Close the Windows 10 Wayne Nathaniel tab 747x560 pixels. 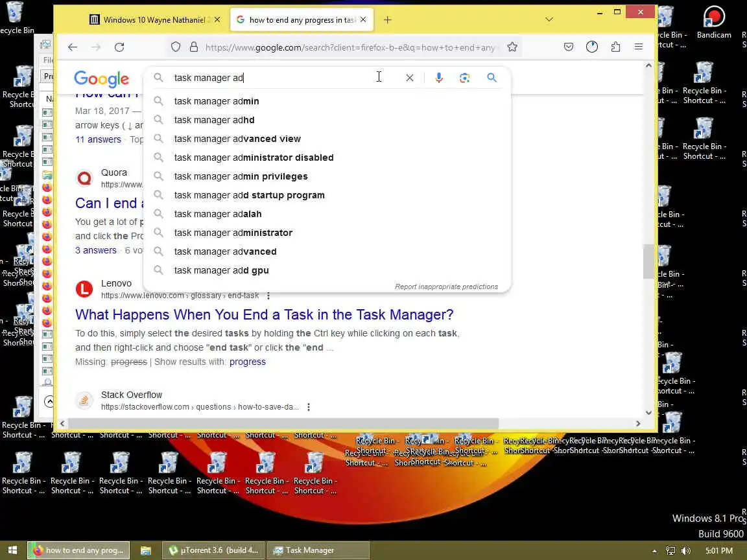217,19
